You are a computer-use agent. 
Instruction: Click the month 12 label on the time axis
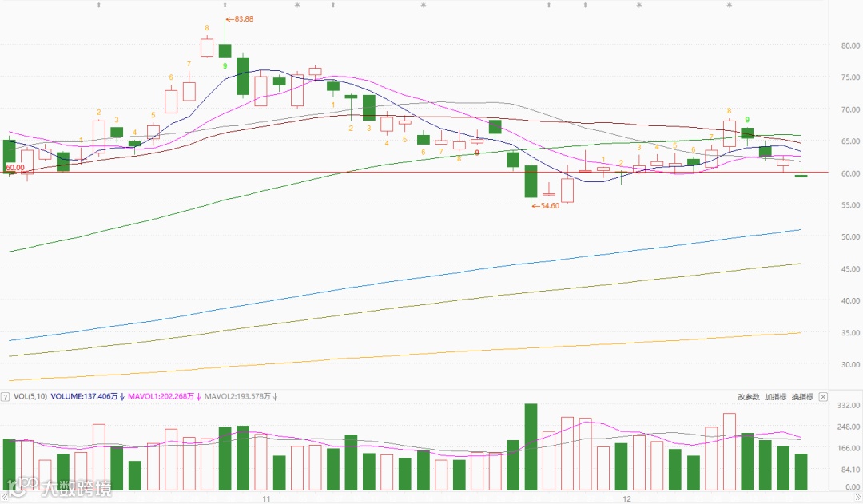626,498
